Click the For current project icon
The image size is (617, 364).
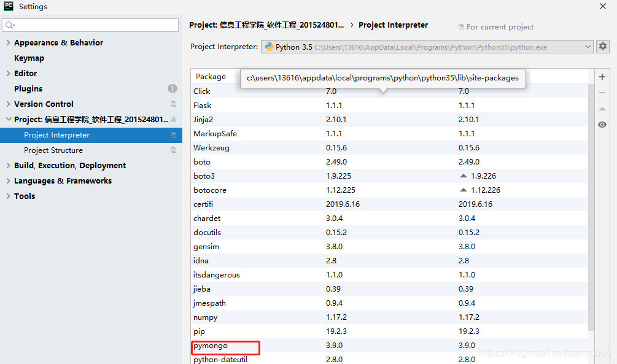[x=461, y=27]
